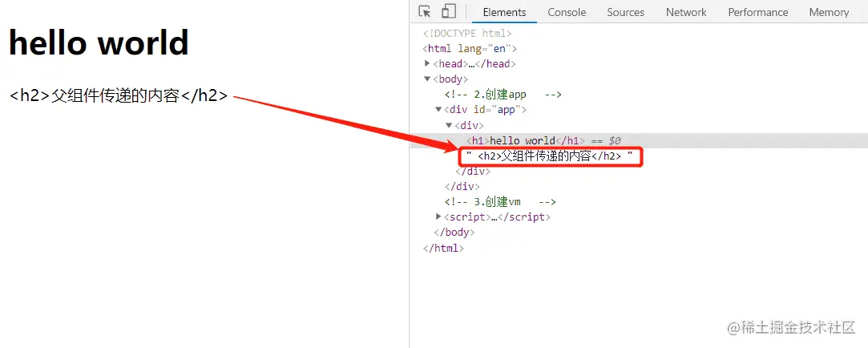This screenshot has height=348, width=868.
Task: Select the nested <div> opening tag
Action: (470, 125)
